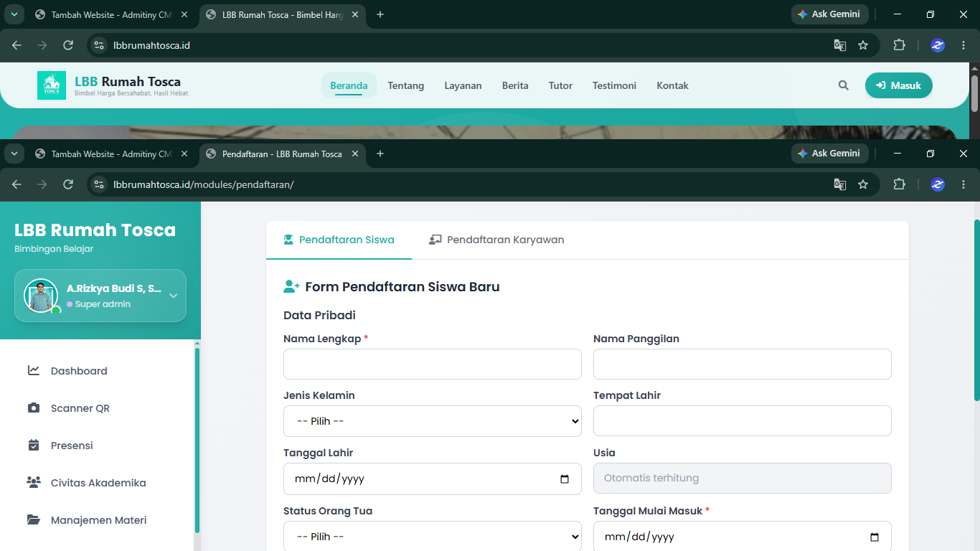This screenshot has height=551, width=980.
Task: Open Status Orang Tua dropdown
Action: click(433, 536)
